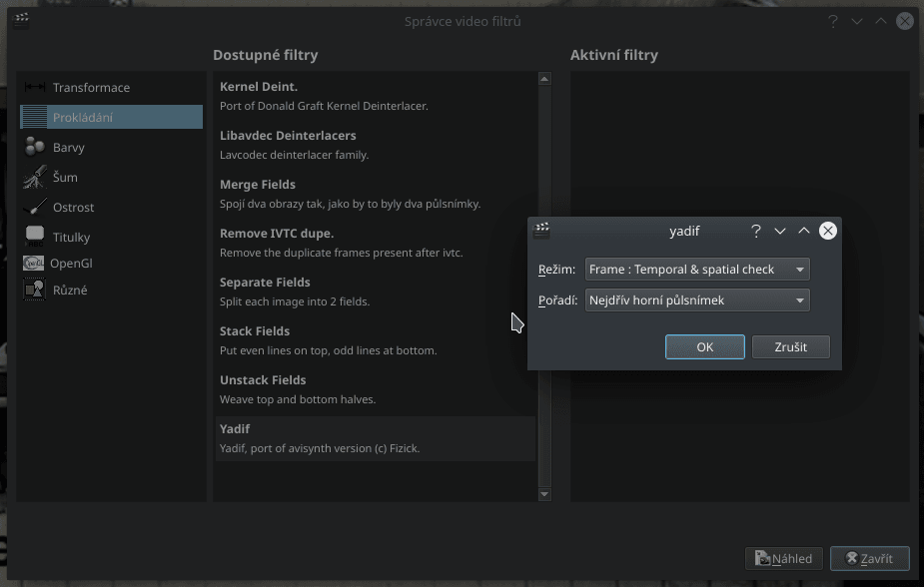Switch to the Transformace category
The height and width of the screenshot is (587, 924).
click(90, 87)
